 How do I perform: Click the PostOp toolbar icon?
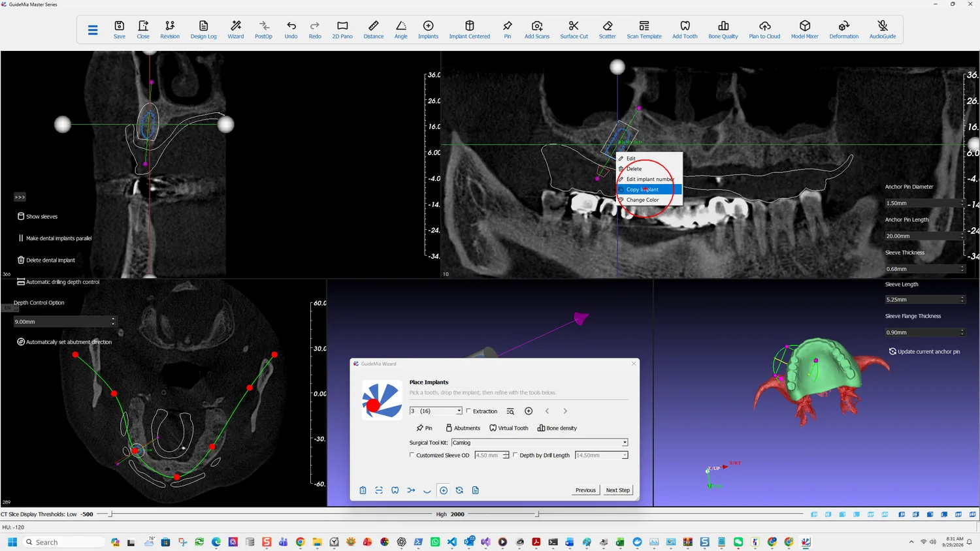pyautogui.click(x=263, y=29)
